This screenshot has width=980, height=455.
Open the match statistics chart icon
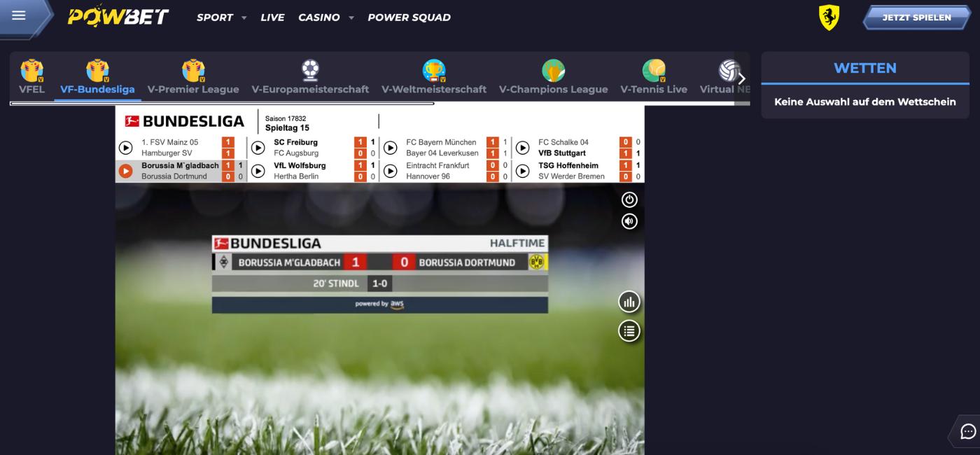click(x=629, y=302)
